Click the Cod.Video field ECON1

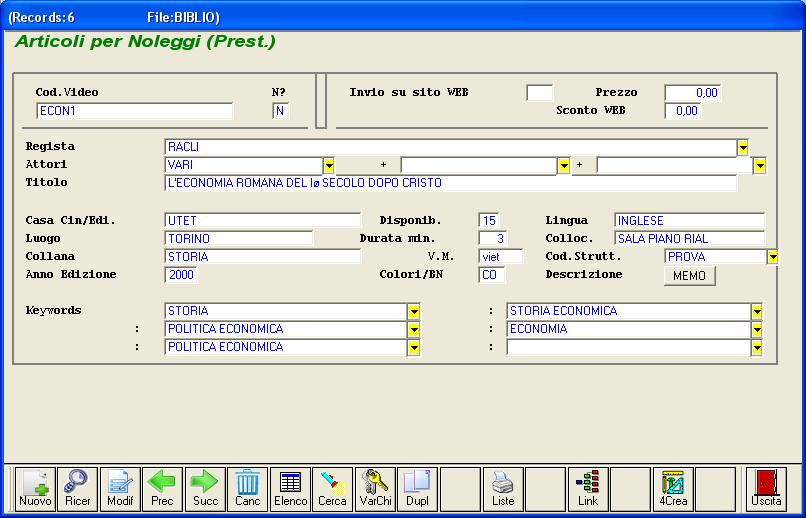pos(135,111)
